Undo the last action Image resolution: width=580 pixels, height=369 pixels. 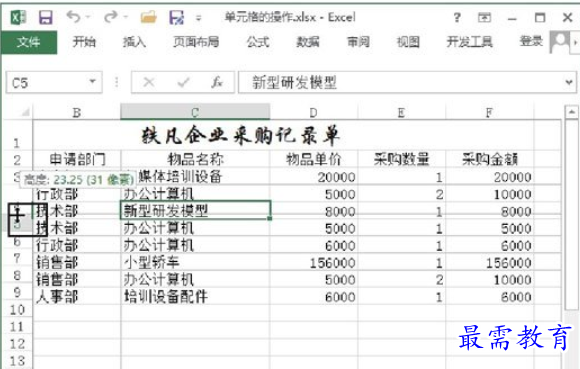tap(74, 17)
